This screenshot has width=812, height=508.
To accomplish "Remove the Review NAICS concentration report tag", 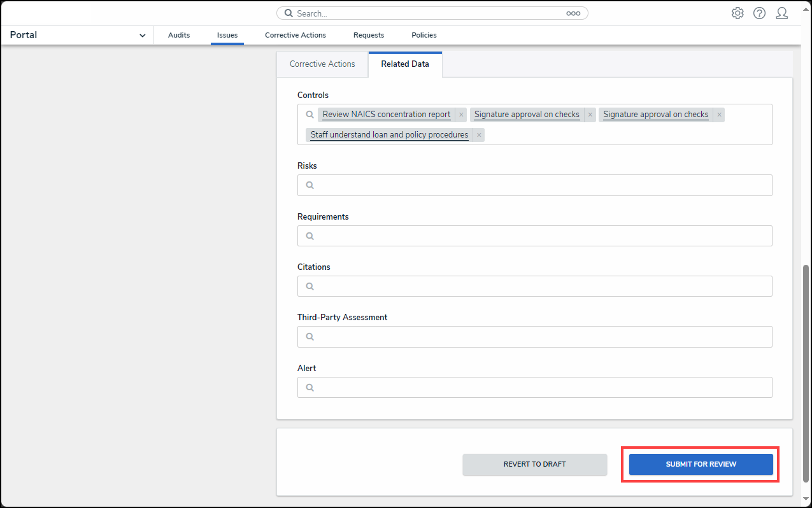I will click(461, 115).
